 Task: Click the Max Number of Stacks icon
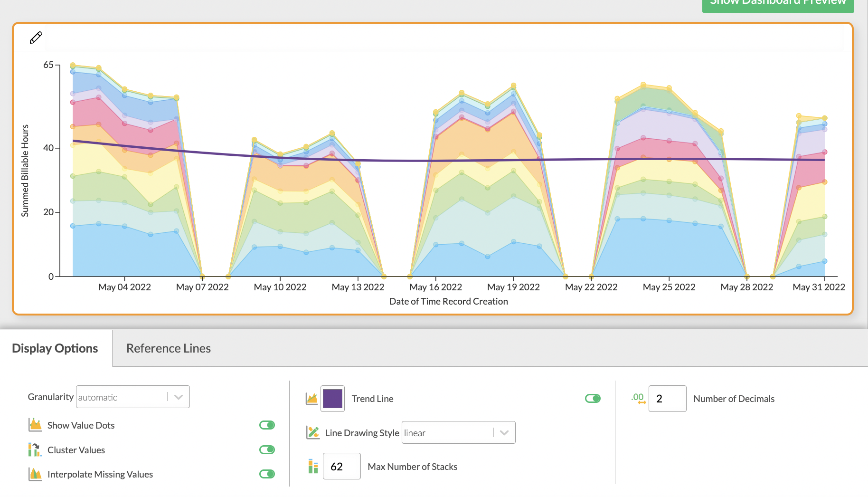point(312,466)
